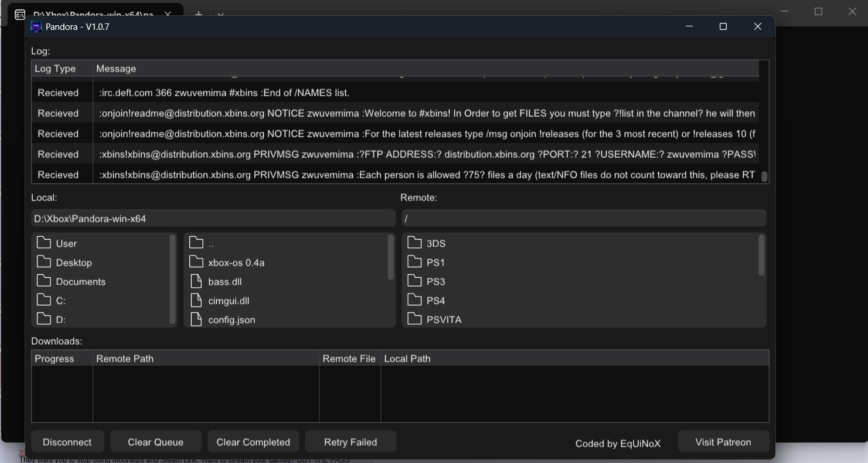Maximize the background terminal window
Image resolution: width=868 pixels, height=463 pixels.
pyautogui.click(x=819, y=11)
